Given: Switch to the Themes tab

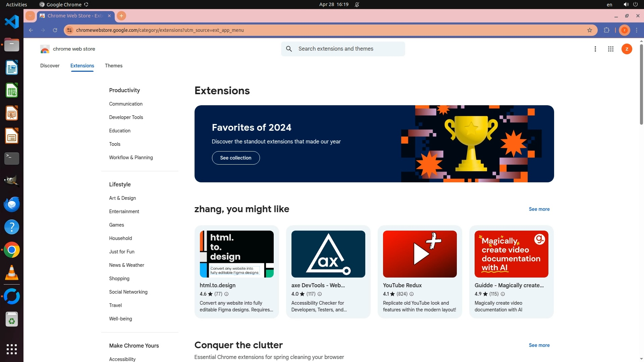Looking at the screenshot, I should pyautogui.click(x=113, y=66).
